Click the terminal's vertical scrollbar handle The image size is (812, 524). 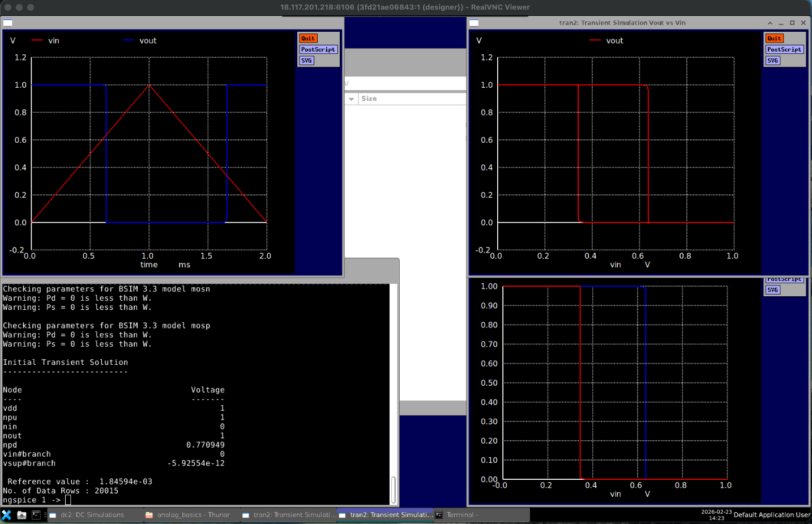393,489
